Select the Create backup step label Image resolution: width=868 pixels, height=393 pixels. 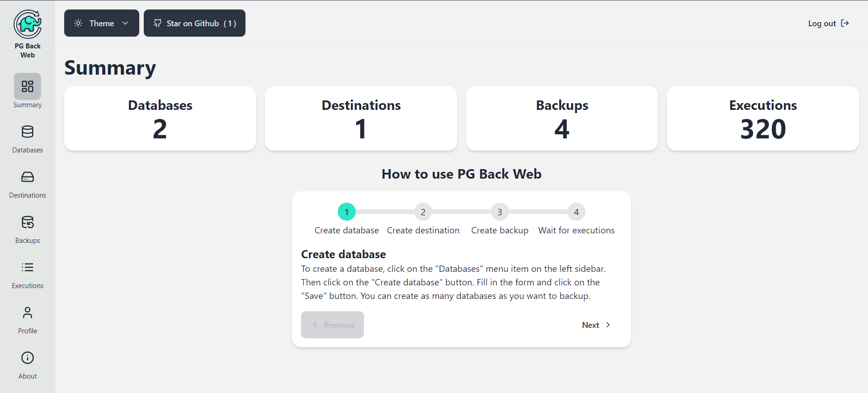pyautogui.click(x=500, y=230)
